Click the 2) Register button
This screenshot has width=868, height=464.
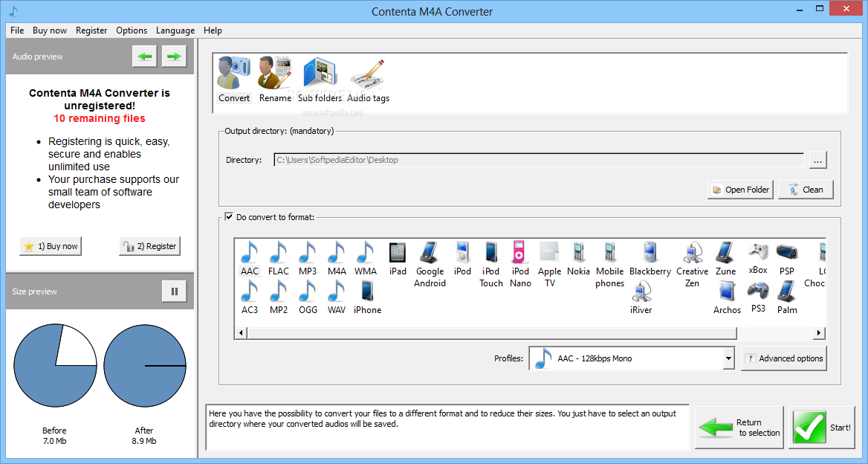(x=149, y=246)
